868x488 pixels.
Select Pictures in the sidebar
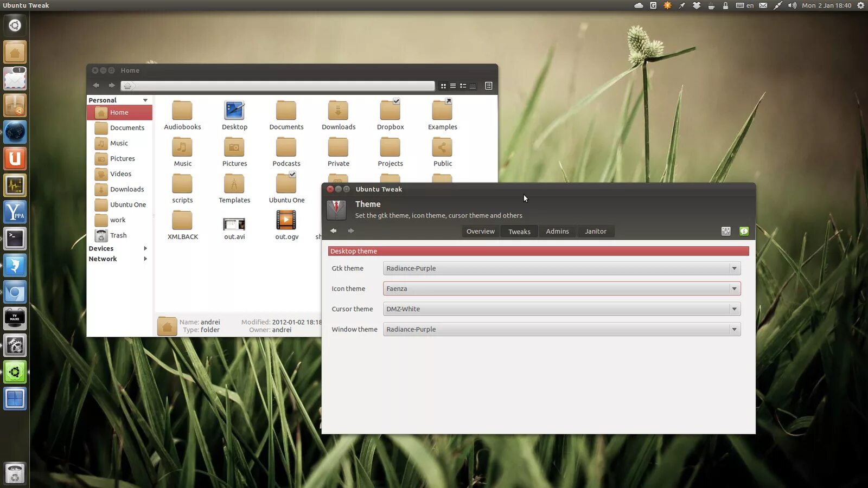coord(119,158)
